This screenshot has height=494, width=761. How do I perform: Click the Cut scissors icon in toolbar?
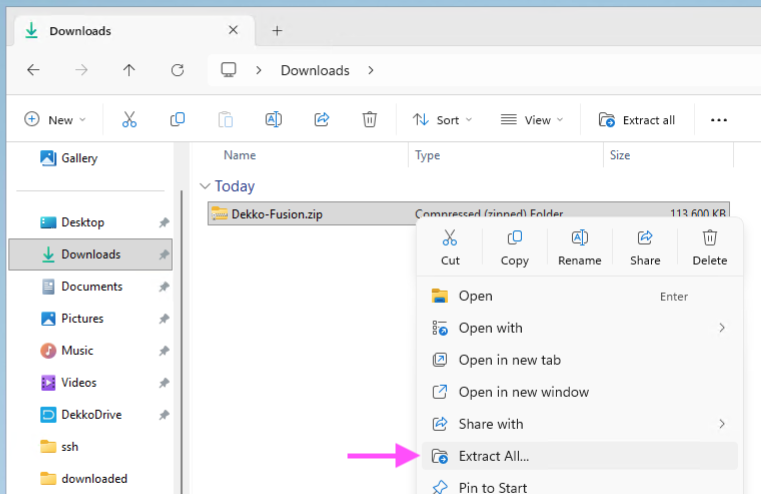point(129,119)
